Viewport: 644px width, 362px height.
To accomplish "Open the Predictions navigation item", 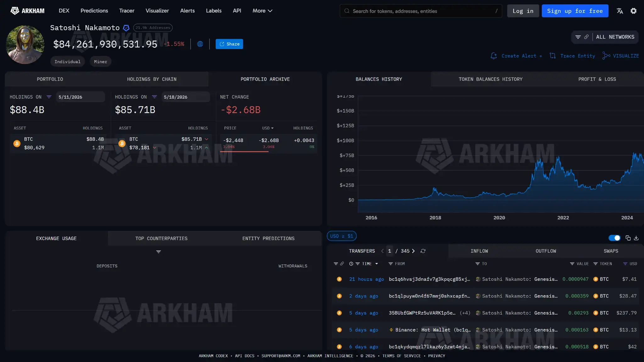I will pos(94,11).
